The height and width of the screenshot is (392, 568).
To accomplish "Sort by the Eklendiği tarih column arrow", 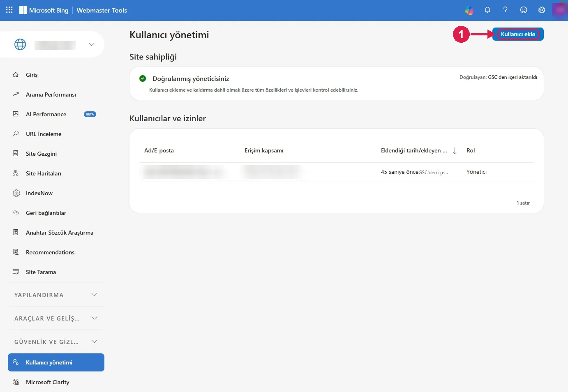I will 455,151.
